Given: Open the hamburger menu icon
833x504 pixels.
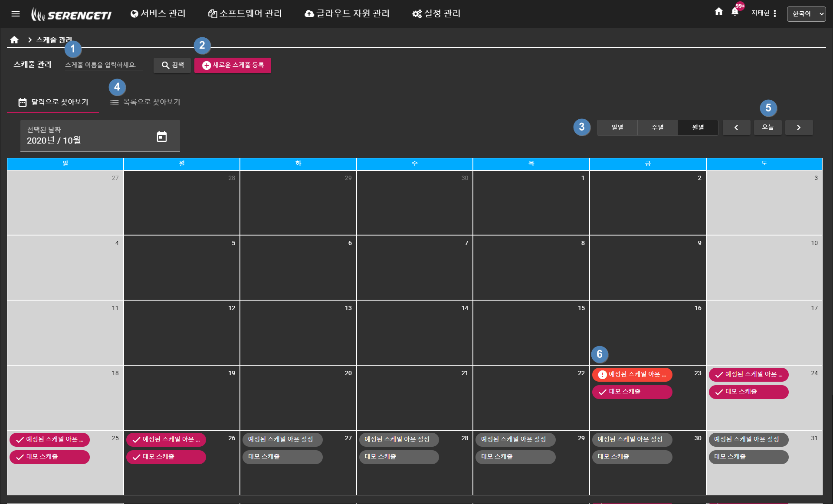Looking at the screenshot, I should 16,14.
